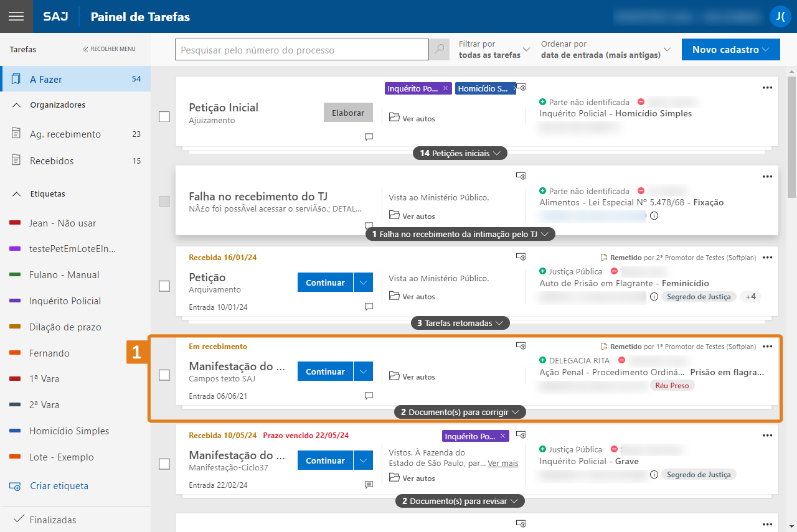The image size is (797, 532).
Task: Open comment icon on Petição Inicial card
Action: pyautogui.click(x=369, y=137)
